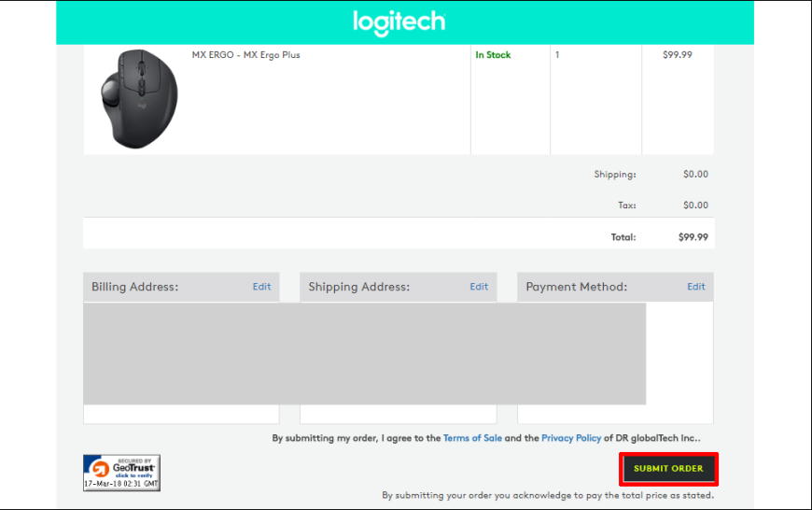Click the Shipping Address: heading

[x=359, y=287]
